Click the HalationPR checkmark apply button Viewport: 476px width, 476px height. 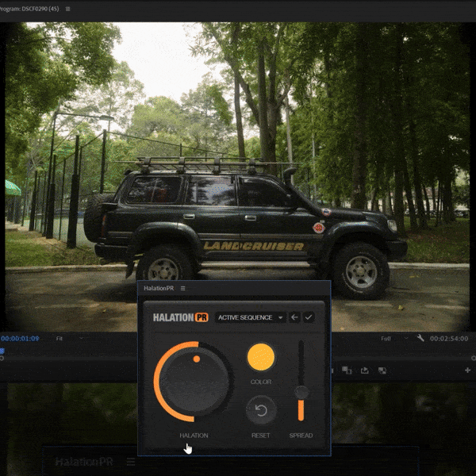click(x=309, y=317)
